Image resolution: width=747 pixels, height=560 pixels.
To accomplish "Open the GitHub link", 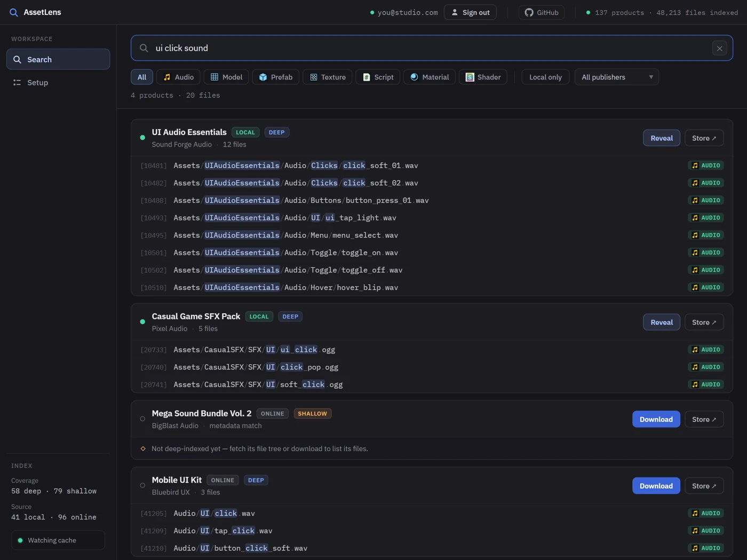I will tap(542, 12).
